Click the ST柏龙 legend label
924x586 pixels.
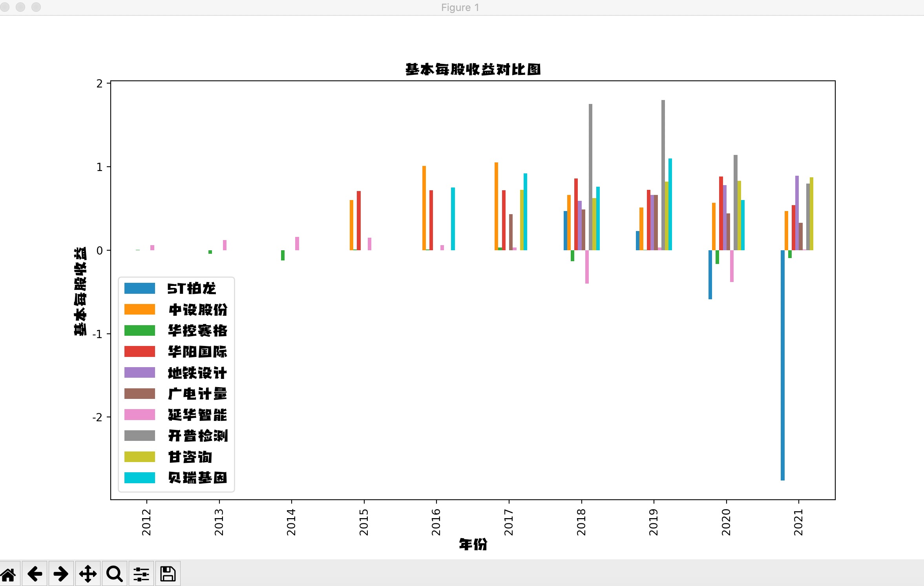192,288
